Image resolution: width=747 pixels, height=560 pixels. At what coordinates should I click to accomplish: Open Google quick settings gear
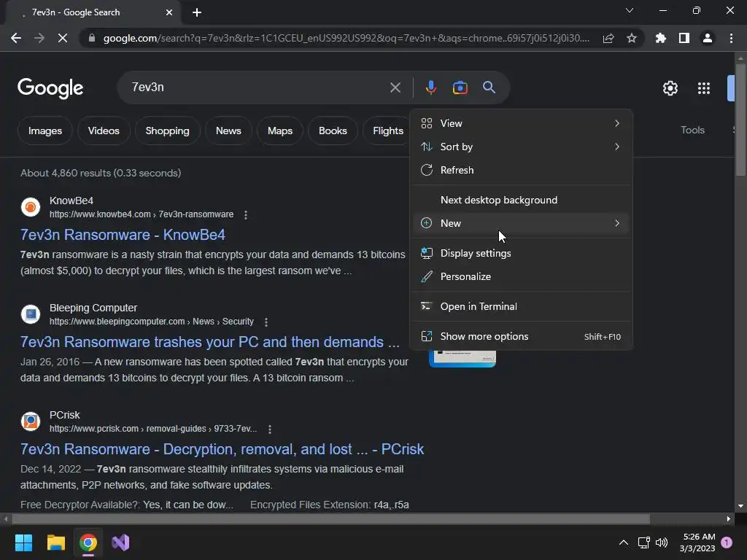tap(670, 88)
